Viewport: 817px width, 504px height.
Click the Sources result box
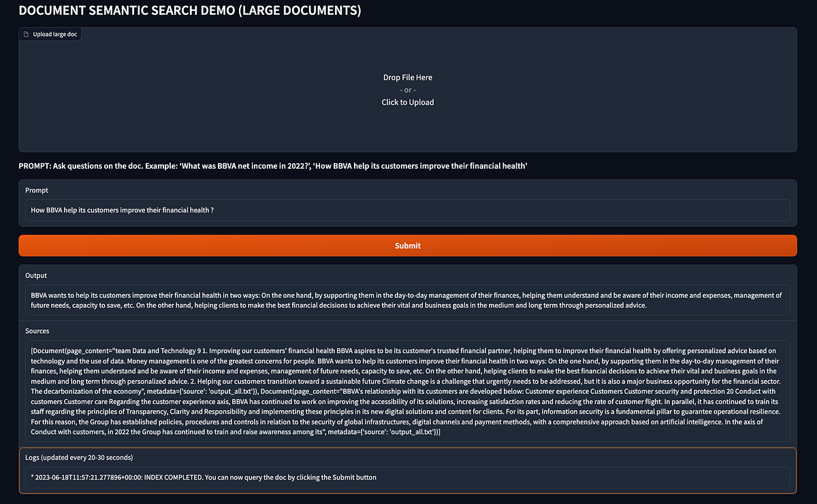(407, 388)
